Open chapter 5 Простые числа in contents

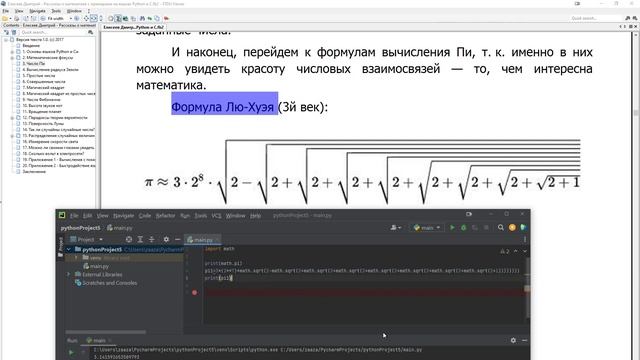pos(39,76)
